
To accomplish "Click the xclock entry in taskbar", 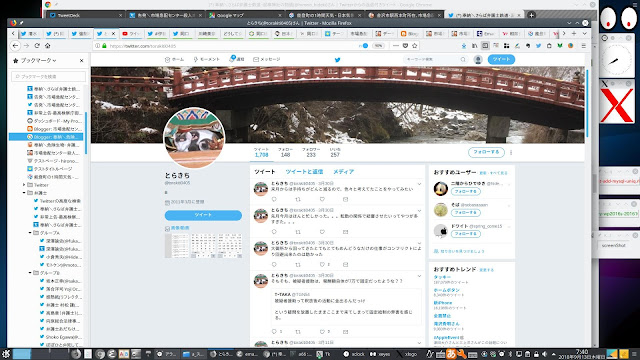I will [x=354, y=354].
